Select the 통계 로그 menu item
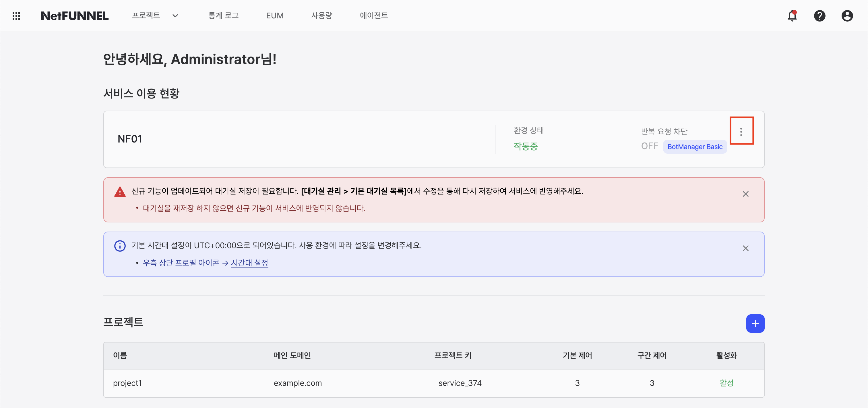The width and height of the screenshot is (868, 408). [x=223, y=16]
